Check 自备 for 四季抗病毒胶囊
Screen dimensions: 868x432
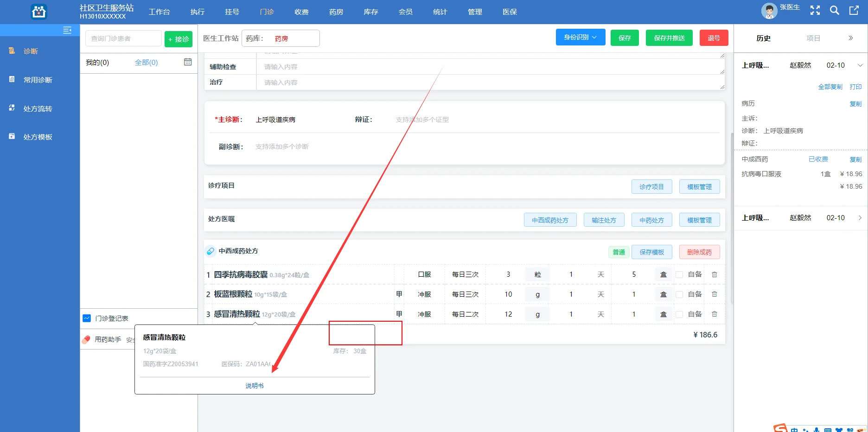[679, 274]
